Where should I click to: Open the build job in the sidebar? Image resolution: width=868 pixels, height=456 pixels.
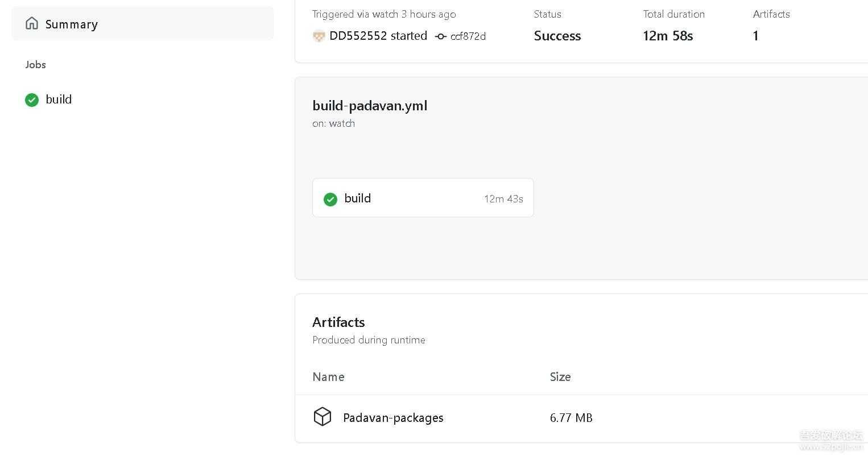point(59,100)
